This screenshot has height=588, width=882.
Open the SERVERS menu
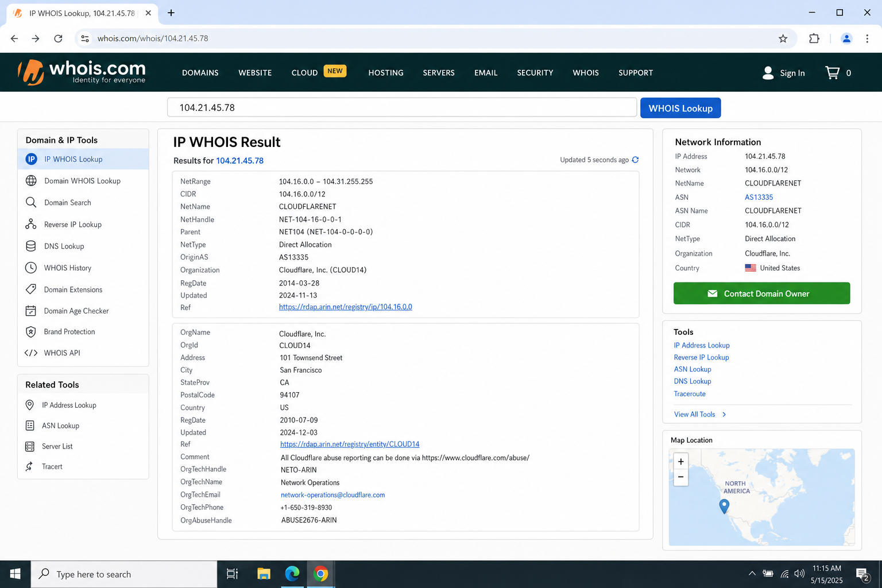click(439, 73)
